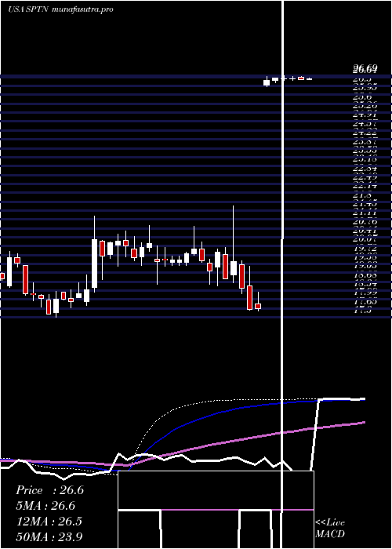Screen dimensions: 392x549
Task: Click the 17.99 price axis label
Action: 365,293
